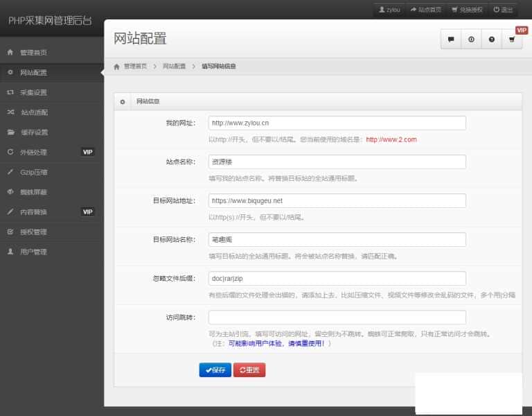This screenshot has height=416, width=532.
Task: Click the VIP shopping cart toolbar icon
Action: coord(512,40)
